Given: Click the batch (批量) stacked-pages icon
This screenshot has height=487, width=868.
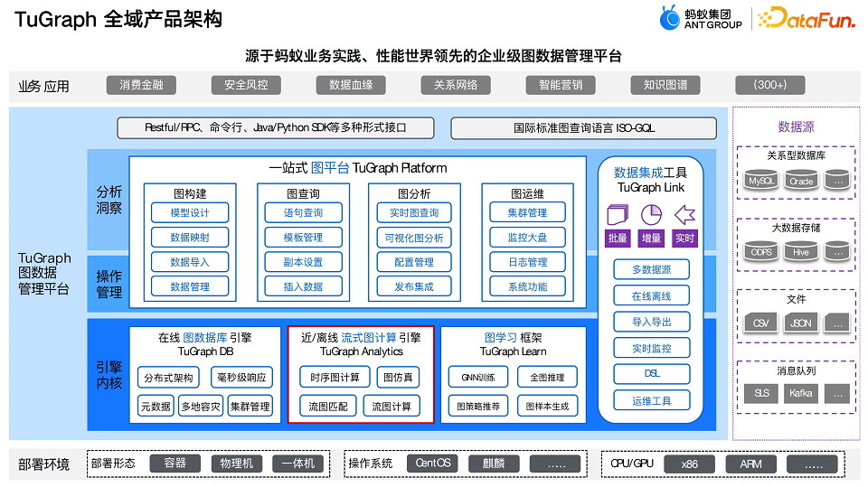Looking at the screenshot, I should [x=618, y=215].
